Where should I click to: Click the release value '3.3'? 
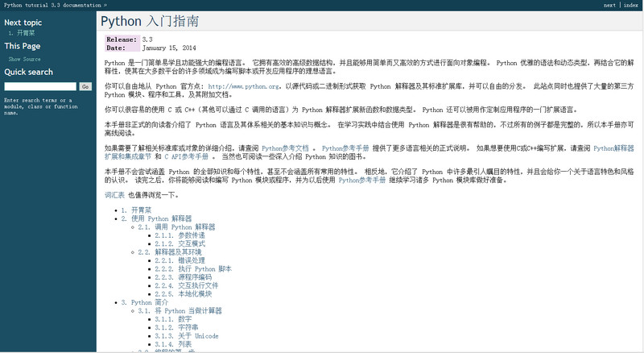pos(147,39)
